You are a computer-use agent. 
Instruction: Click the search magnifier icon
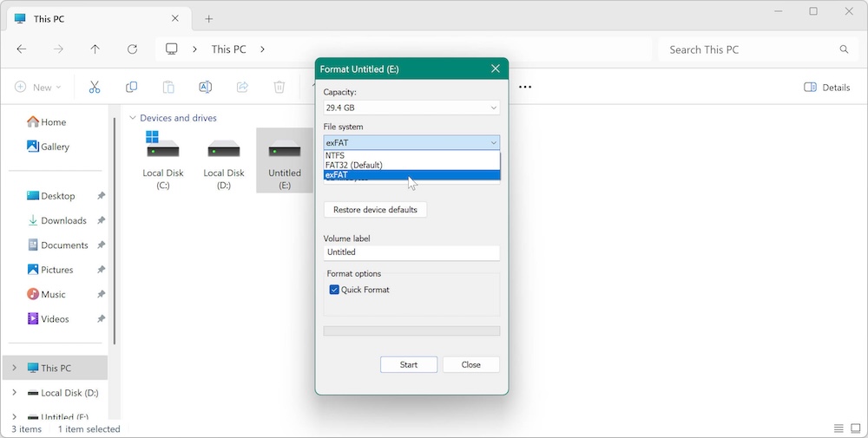tap(844, 49)
